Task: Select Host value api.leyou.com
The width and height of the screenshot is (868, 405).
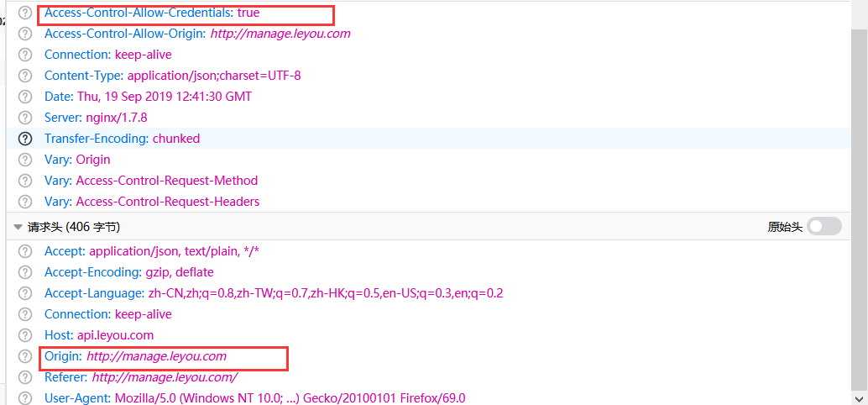Action: click(115, 336)
